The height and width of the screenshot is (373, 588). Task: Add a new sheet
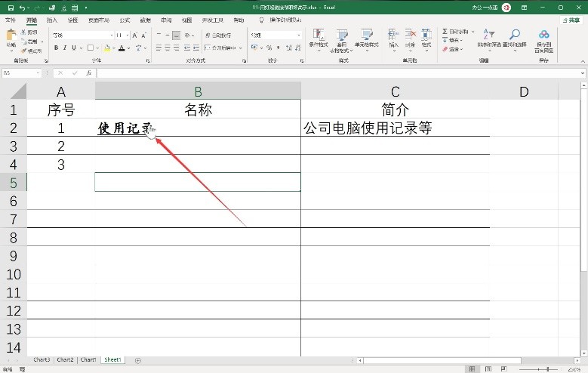tap(138, 360)
